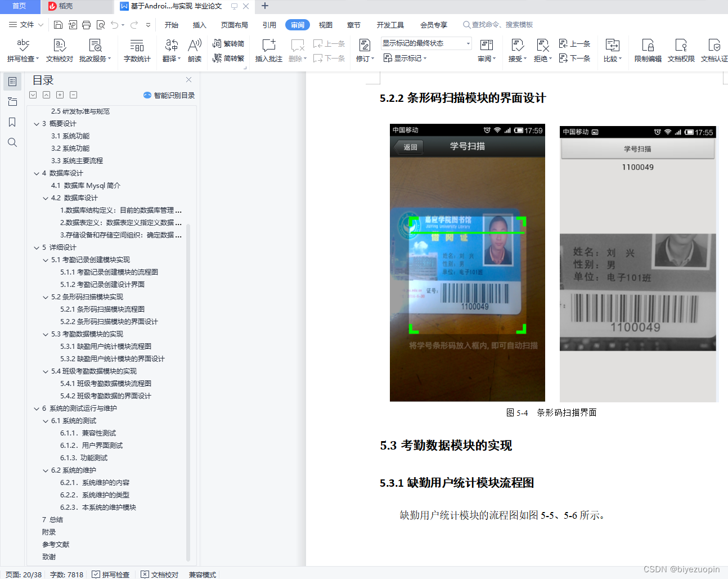728x579 pixels.
Task: Switch to the 页面布局 ribbon tab
Action: pyautogui.click(x=235, y=25)
